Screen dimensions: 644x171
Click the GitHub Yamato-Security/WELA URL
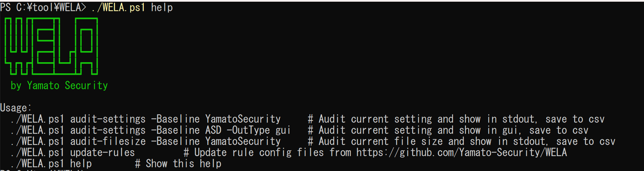[461, 153]
